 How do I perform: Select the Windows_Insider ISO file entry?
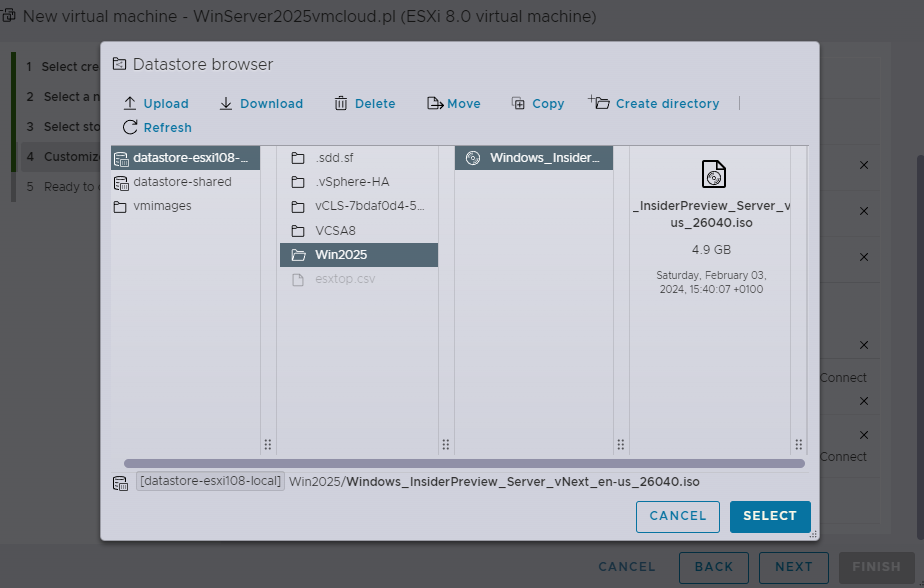tap(534, 158)
